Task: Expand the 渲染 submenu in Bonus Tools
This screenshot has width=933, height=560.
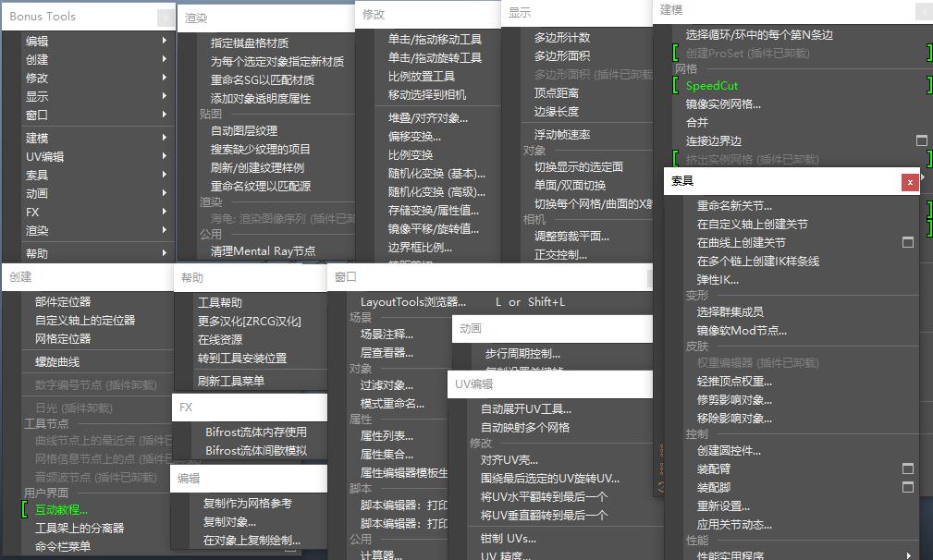Action: coord(165,230)
